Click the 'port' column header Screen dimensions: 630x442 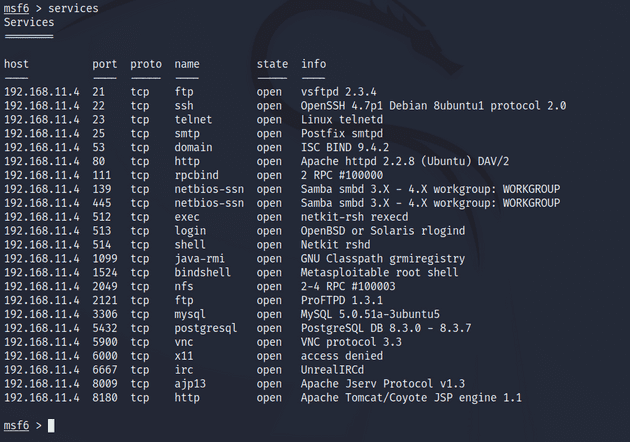pyautogui.click(x=105, y=64)
